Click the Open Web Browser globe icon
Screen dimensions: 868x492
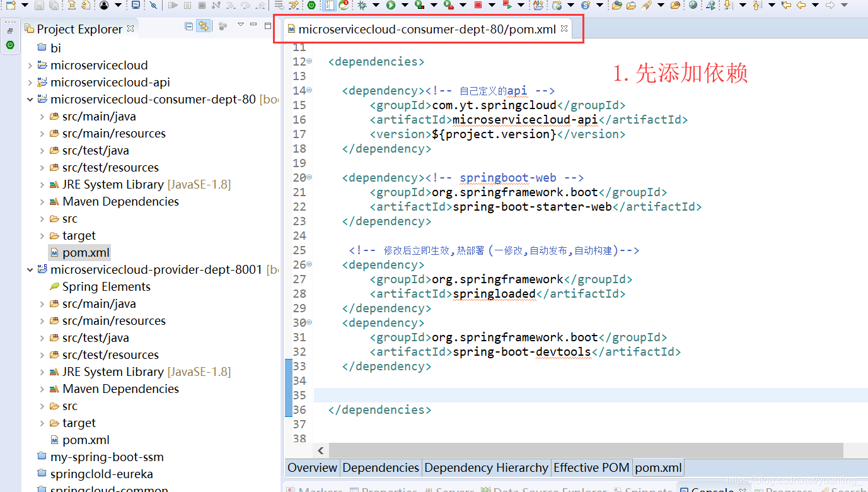[x=693, y=5]
